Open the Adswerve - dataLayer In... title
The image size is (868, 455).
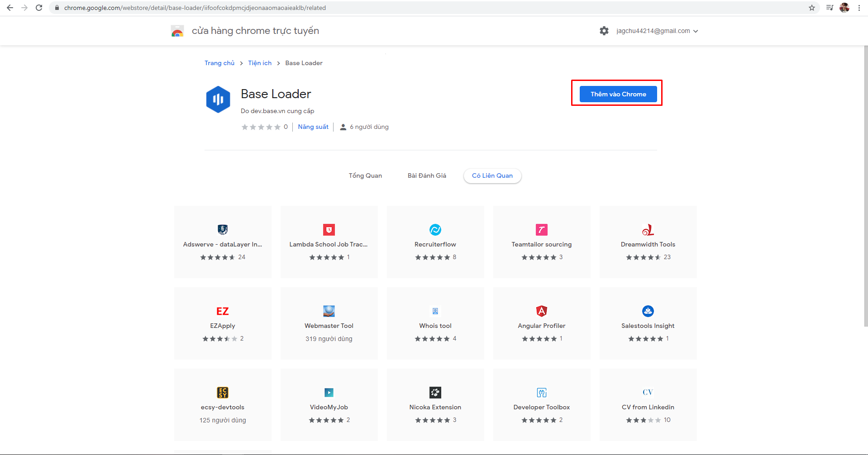tap(223, 244)
